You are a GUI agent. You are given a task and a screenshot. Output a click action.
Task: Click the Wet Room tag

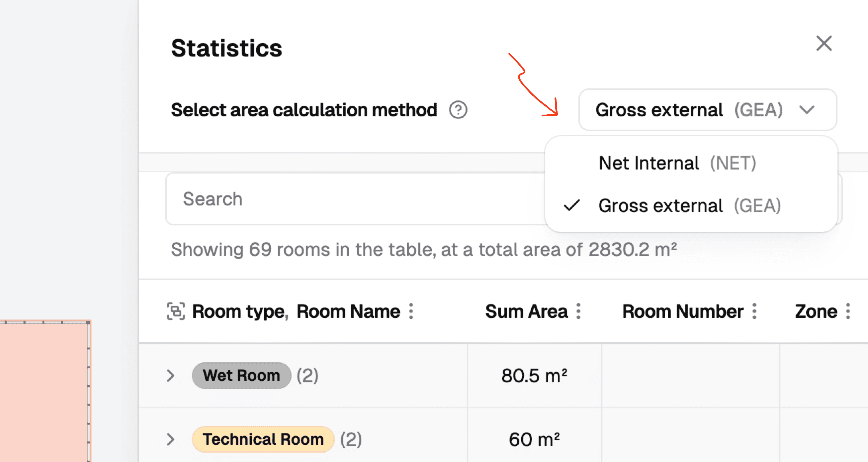click(x=241, y=375)
